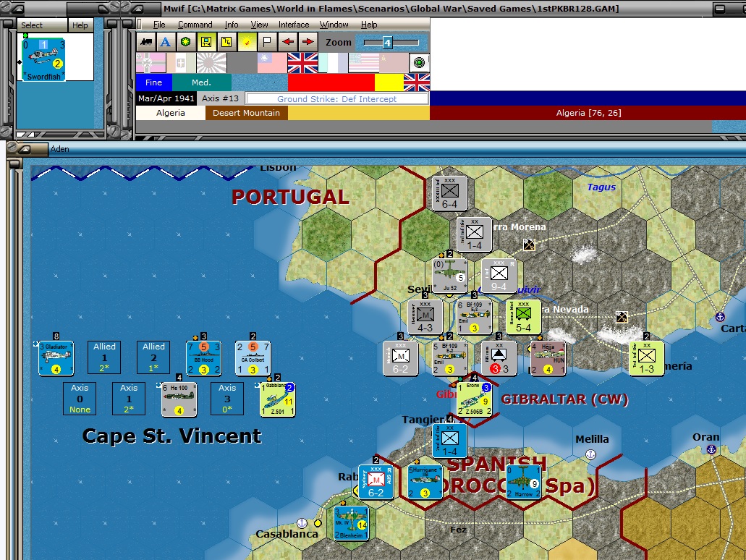This screenshot has height=560, width=746.
Task: Click the Med. weather cell
Action: click(x=201, y=82)
